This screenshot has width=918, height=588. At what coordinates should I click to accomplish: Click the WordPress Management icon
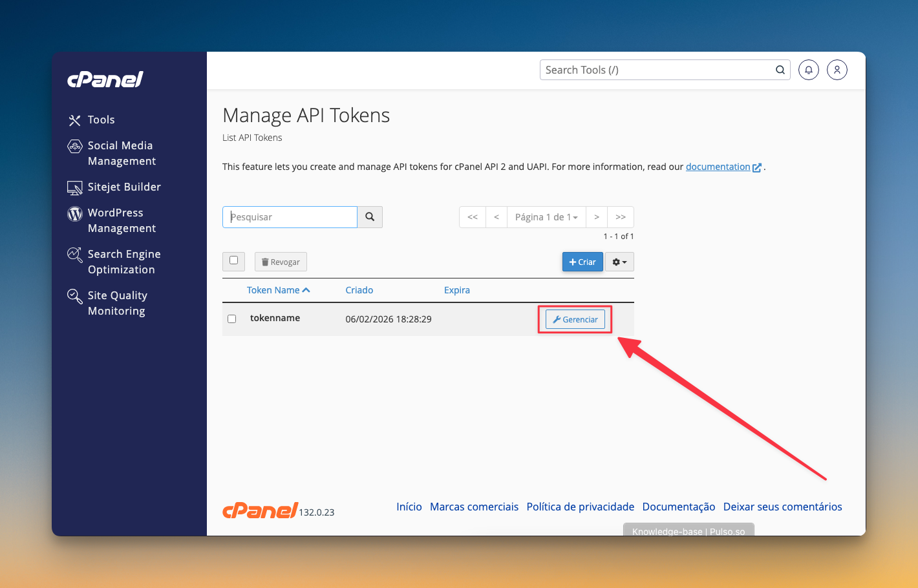[x=75, y=214]
